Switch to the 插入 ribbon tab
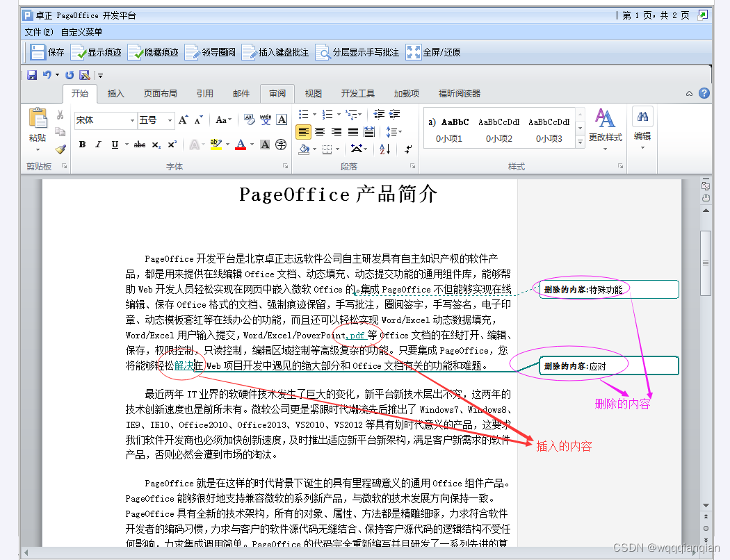Viewport: 730px width, 560px height. point(116,94)
